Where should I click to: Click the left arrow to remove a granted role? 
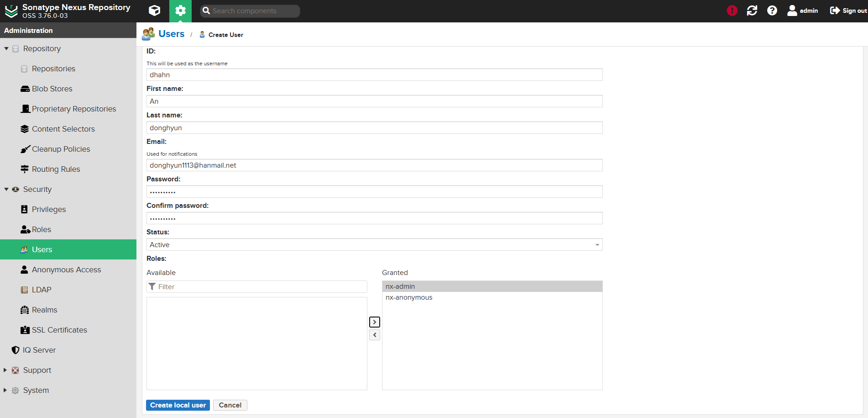click(x=374, y=335)
